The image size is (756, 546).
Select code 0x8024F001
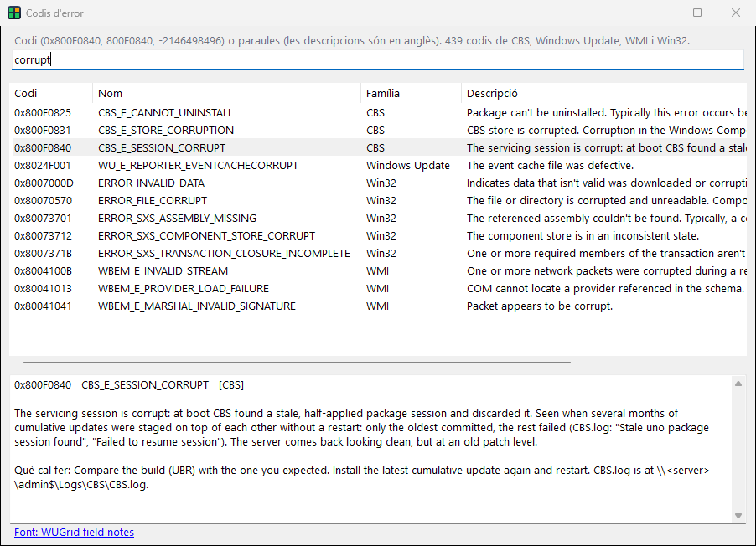click(x=43, y=165)
